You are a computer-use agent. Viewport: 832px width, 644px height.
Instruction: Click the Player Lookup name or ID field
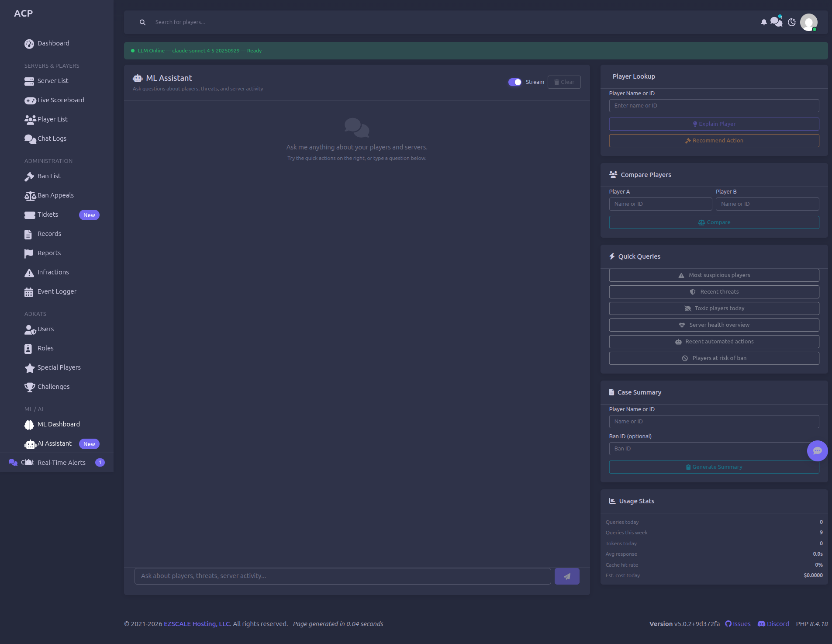coord(714,106)
